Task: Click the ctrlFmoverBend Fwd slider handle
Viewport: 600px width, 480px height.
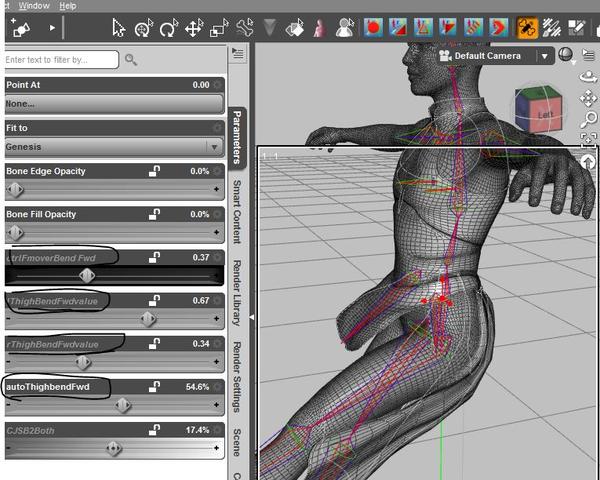Action: pyautogui.click(x=87, y=275)
